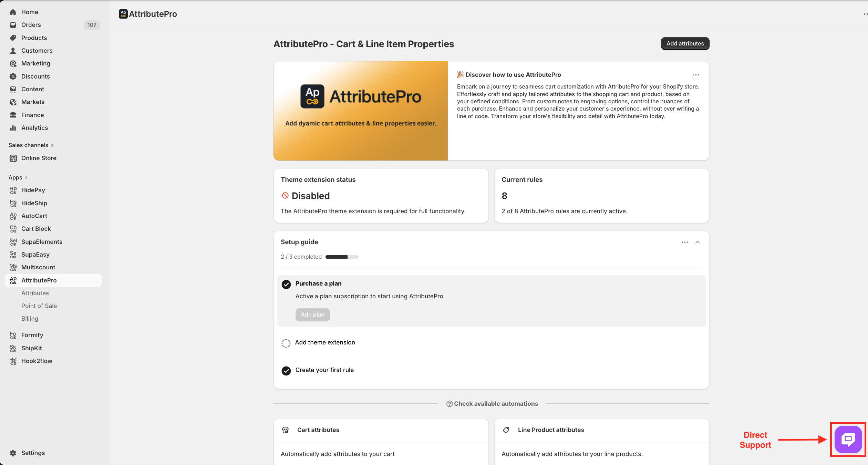Click the setup guide progress bar
The width and height of the screenshot is (868, 465).
pos(342,257)
